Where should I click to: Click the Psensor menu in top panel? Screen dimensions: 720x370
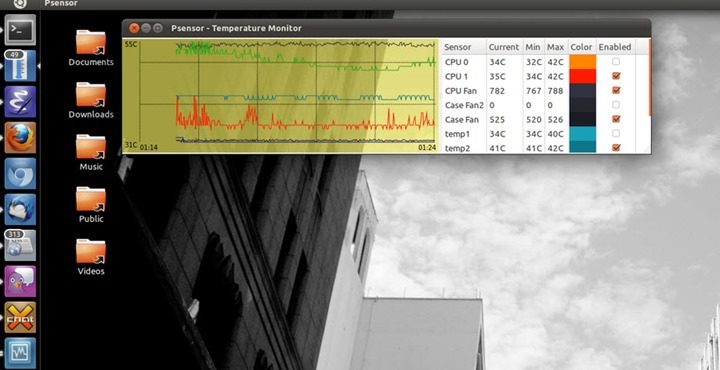point(61,4)
